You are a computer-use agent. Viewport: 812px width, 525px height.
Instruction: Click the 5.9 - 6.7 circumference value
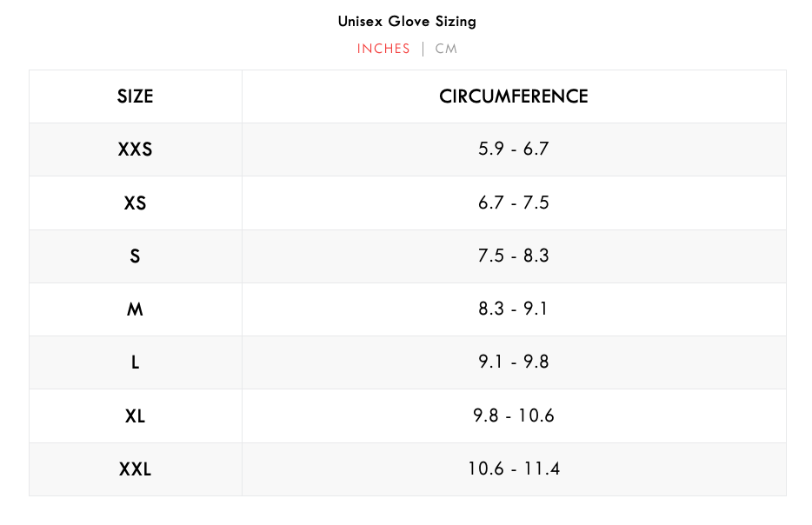[x=513, y=150]
